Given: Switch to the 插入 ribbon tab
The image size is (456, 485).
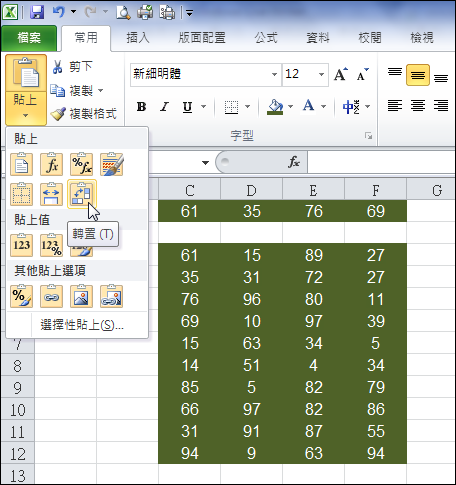Looking at the screenshot, I should pyautogui.click(x=138, y=38).
